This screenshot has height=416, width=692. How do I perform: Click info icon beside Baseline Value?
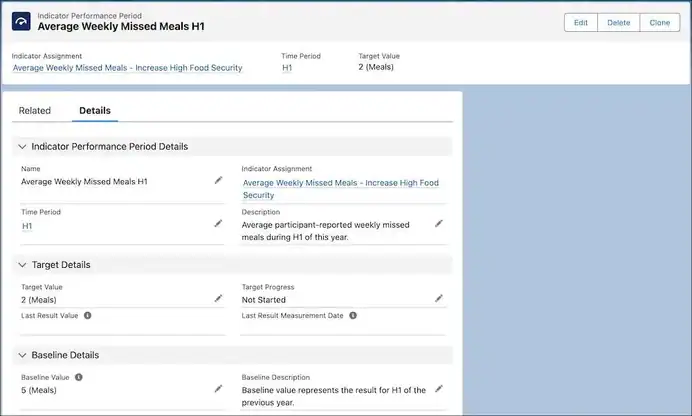[78, 377]
